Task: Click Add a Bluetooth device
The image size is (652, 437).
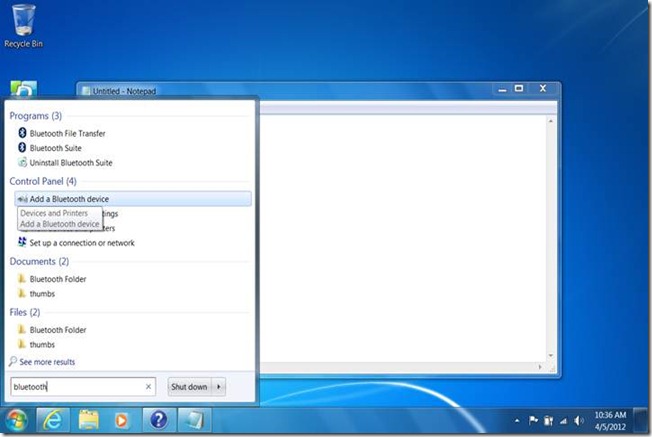Action: 69,199
